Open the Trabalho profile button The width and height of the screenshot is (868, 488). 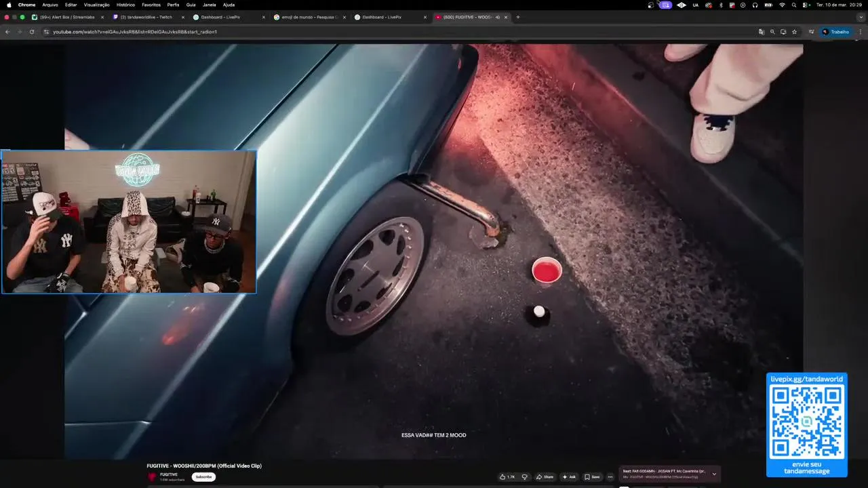coord(835,32)
